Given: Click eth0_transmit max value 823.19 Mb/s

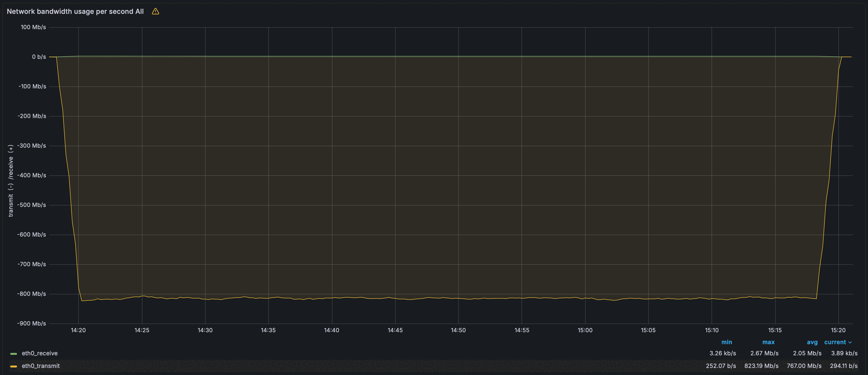Looking at the screenshot, I should click(761, 366).
